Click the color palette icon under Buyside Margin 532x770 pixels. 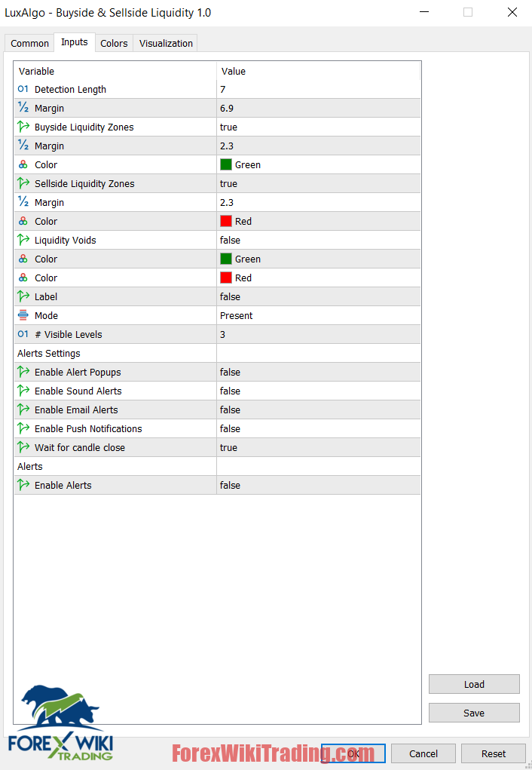tap(23, 164)
